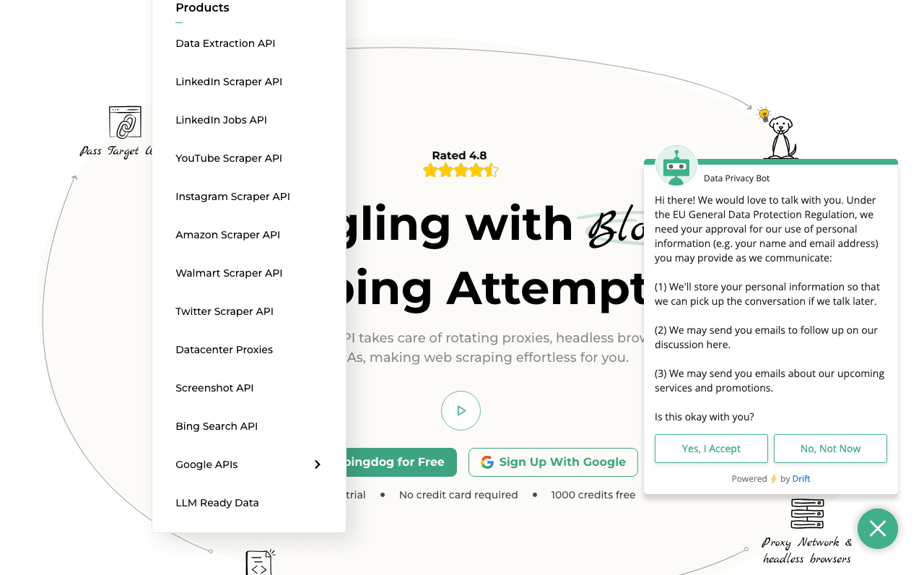Click the Rated 4.8 text
Image resolution: width=924 pixels, height=575 pixels.
coord(459,155)
